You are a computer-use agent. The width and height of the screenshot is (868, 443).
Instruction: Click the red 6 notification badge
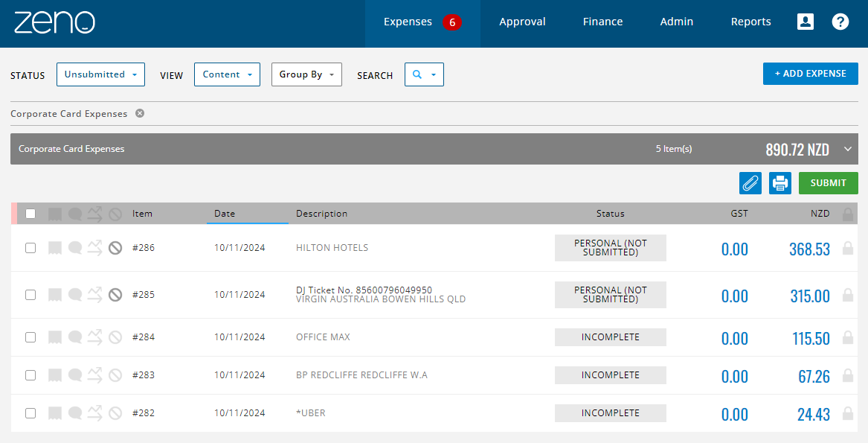pos(451,22)
